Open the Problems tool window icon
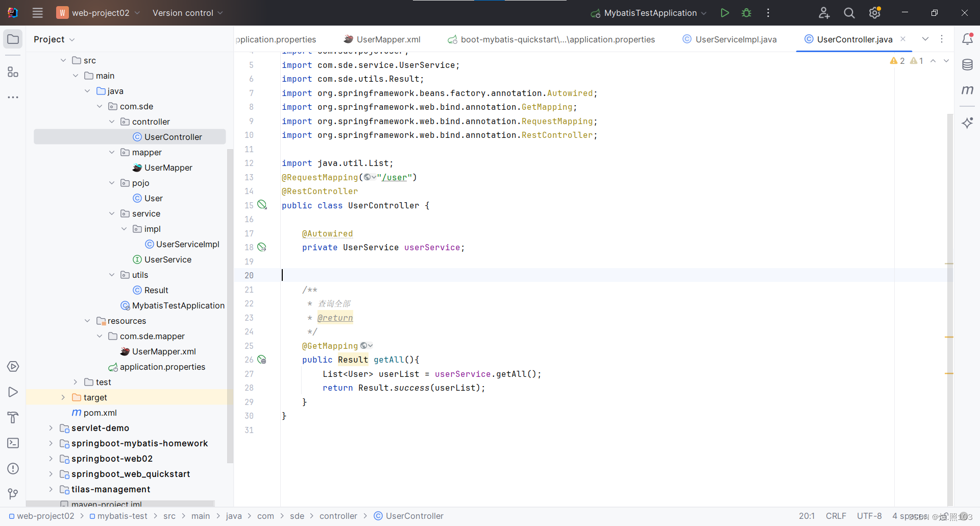 click(13, 469)
